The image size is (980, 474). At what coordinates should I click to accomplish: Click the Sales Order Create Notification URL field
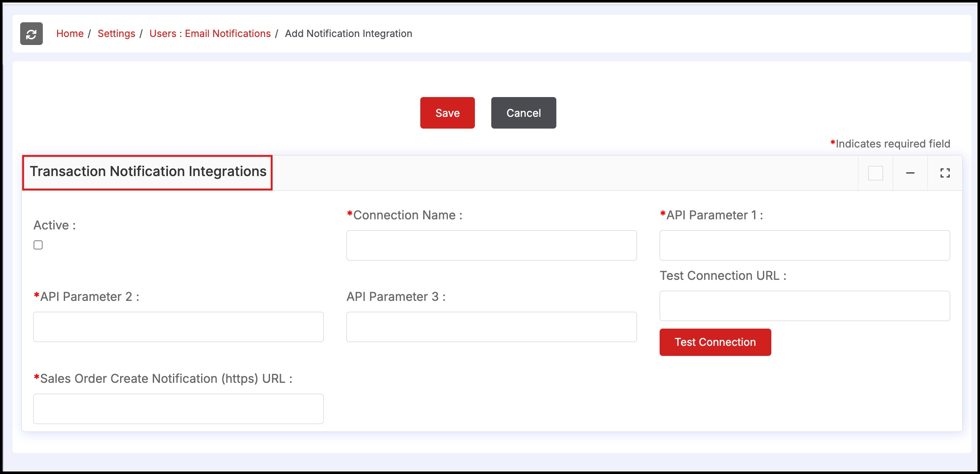coord(178,409)
